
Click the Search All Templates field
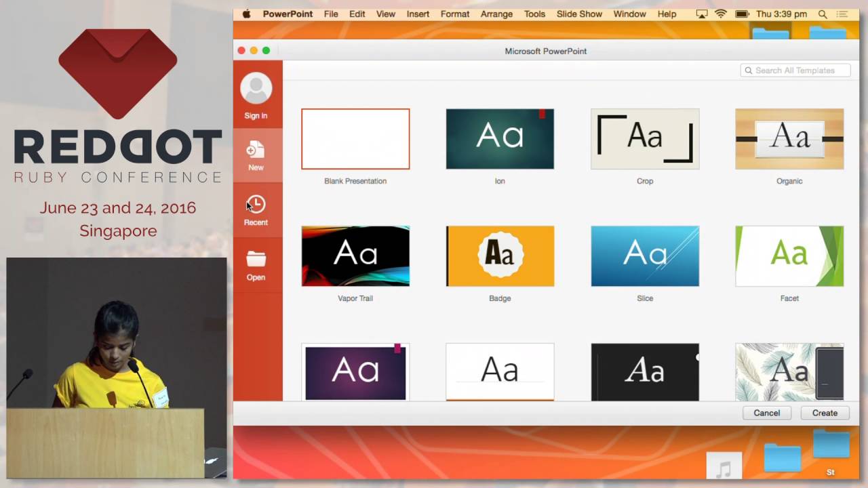tap(795, 70)
